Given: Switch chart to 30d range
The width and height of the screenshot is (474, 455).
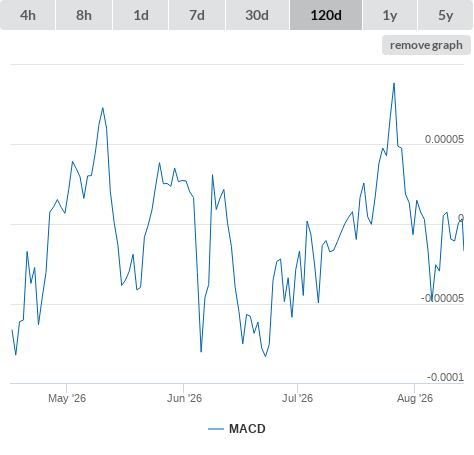Looking at the screenshot, I should coord(257,15).
